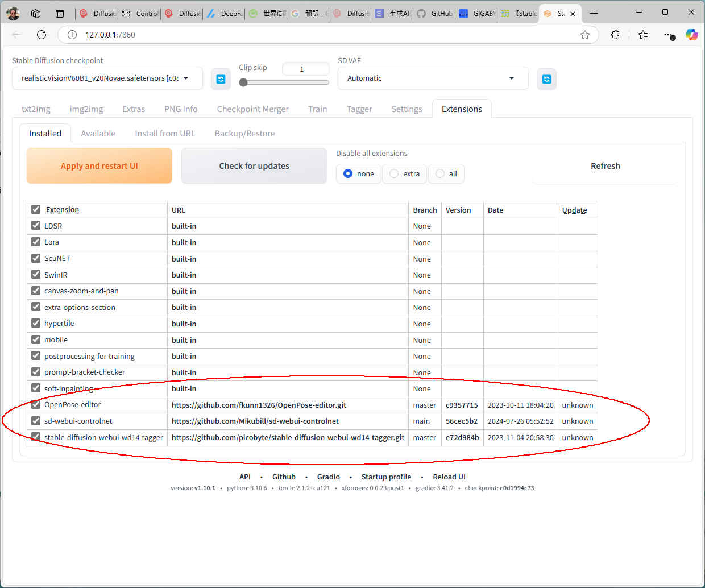Open the browser extensions puzzle icon
This screenshot has width=705, height=588.
click(x=615, y=35)
